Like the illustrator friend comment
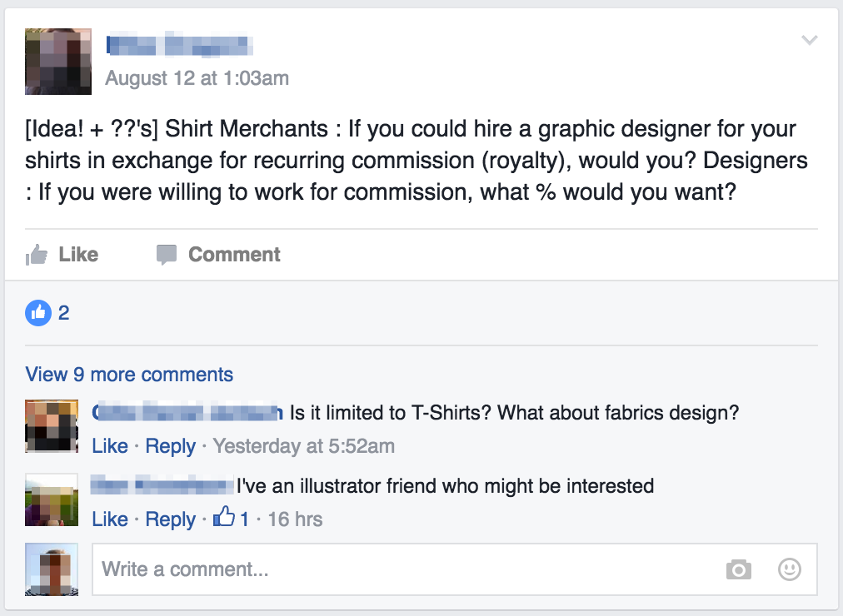 pyautogui.click(x=110, y=519)
